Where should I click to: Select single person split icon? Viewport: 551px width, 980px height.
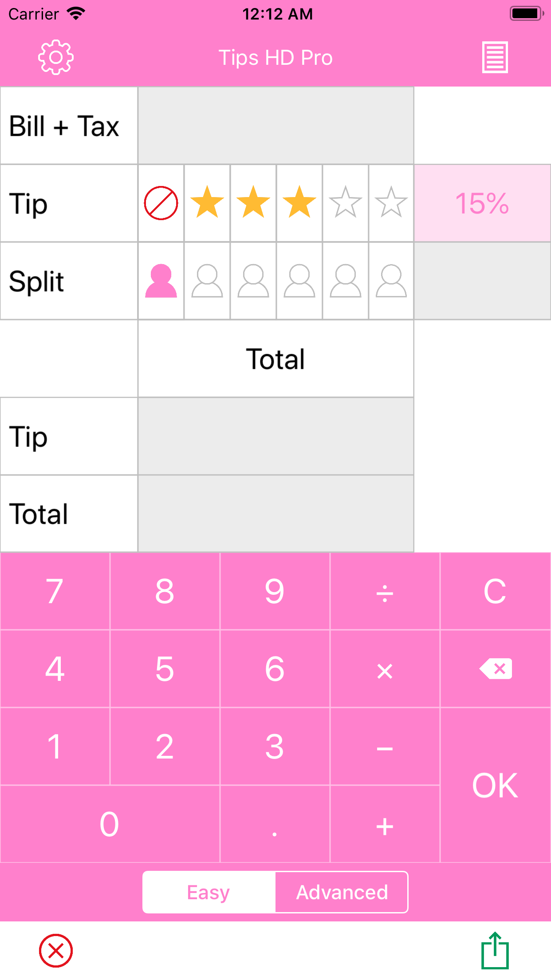[161, 281]
